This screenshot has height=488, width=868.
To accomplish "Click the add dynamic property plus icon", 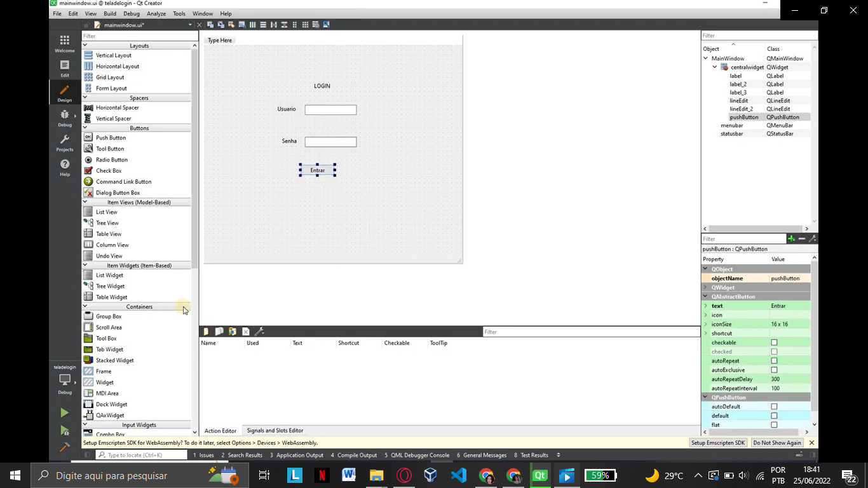I will [791, 239].
